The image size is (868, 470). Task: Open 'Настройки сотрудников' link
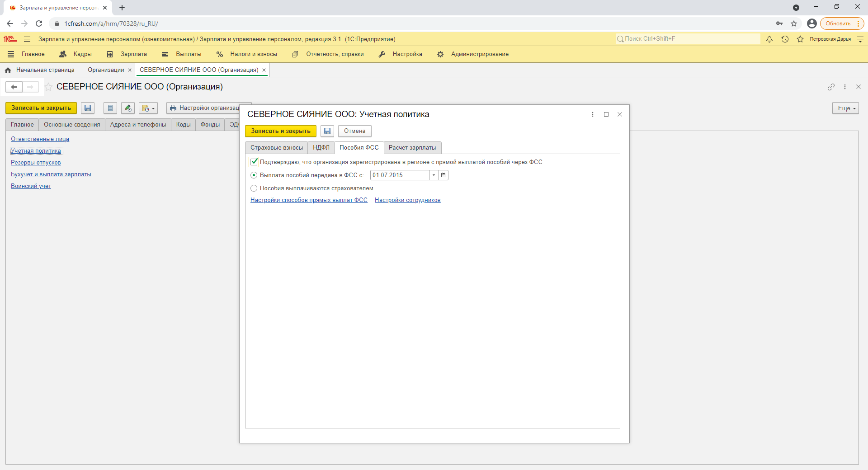click(407, 200)
